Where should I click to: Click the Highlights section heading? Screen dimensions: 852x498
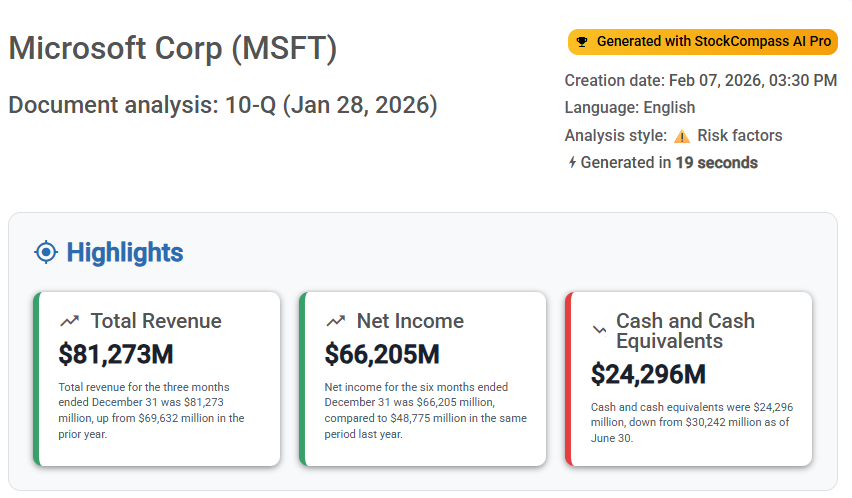[124, 252]
